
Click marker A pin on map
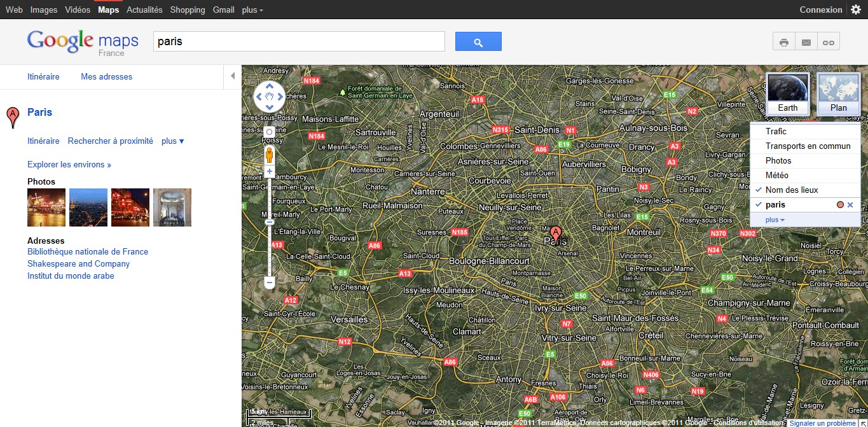tap(556, 233)
